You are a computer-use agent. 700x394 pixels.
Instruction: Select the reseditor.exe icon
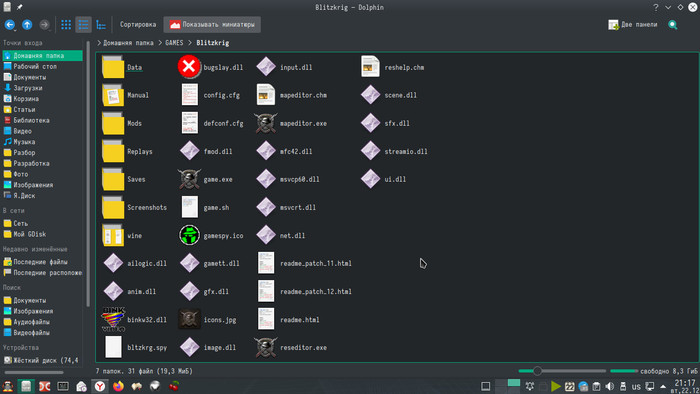[x=266, y=347]
